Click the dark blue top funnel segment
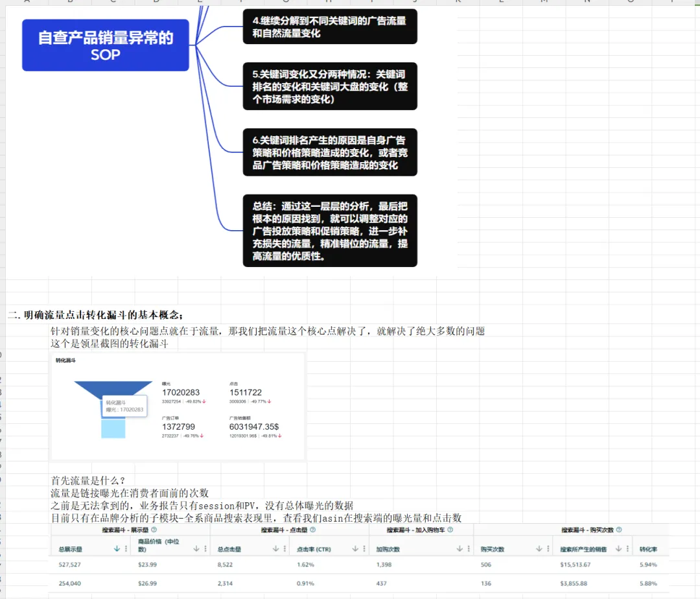This screenshot has height=599, width=700. click(x=113, y=389)
